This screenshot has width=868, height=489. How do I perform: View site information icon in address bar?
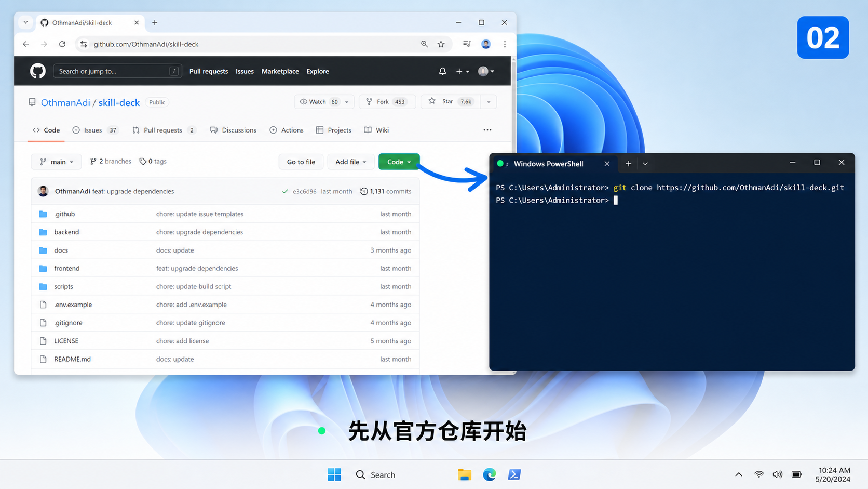coord(84,44)
